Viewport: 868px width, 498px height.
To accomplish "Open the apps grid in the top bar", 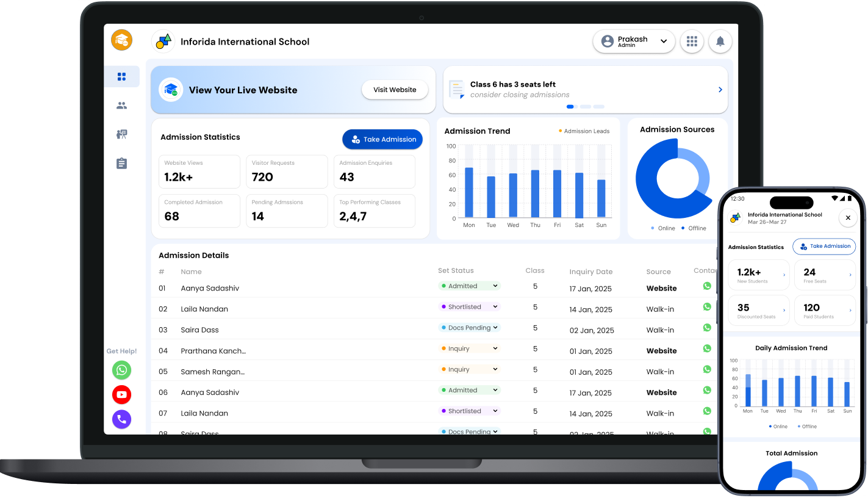I will coord(692,41).
